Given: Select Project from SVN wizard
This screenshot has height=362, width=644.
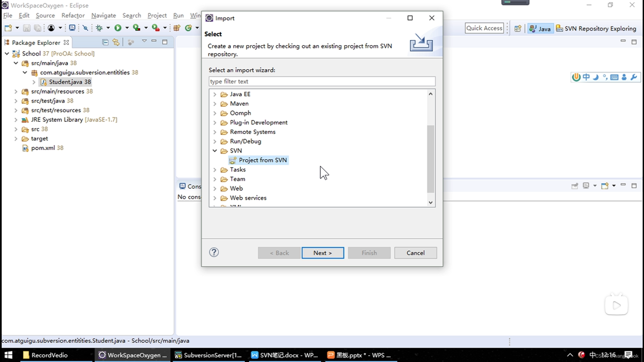Looking at the screenshot, I should point(259,160).
